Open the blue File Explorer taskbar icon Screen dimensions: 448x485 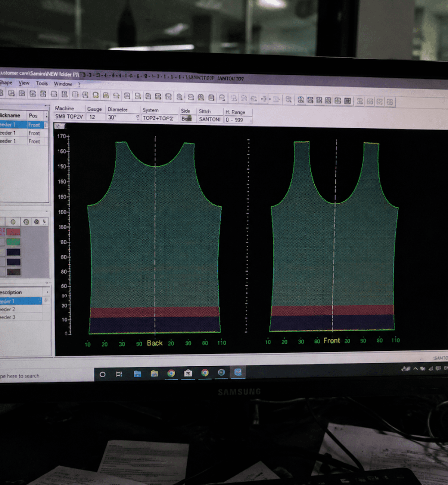(137, 374)
